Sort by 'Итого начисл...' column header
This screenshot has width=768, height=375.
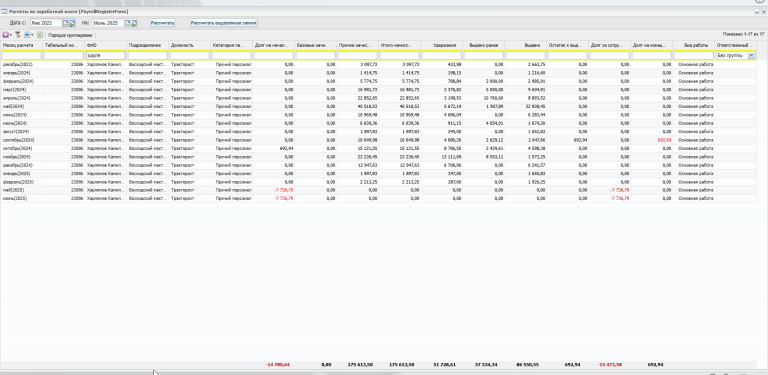(400, 45)
